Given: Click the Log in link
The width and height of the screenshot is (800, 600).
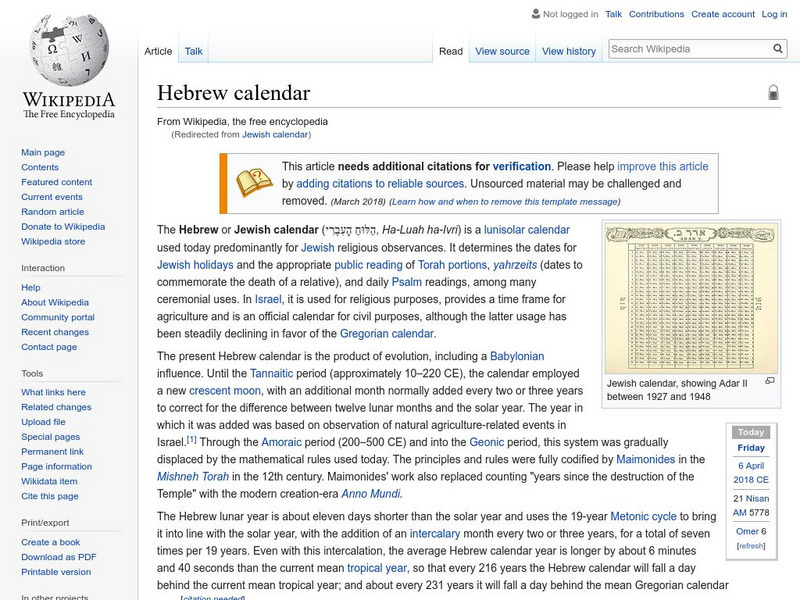Looking at the screenshot, I should pyautogui.click(x=774, y=14).
